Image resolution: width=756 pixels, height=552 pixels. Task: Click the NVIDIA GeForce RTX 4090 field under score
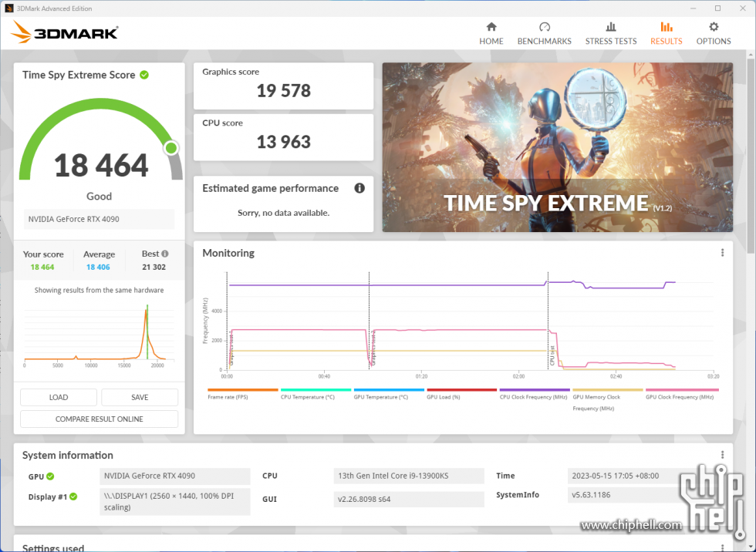99,219
